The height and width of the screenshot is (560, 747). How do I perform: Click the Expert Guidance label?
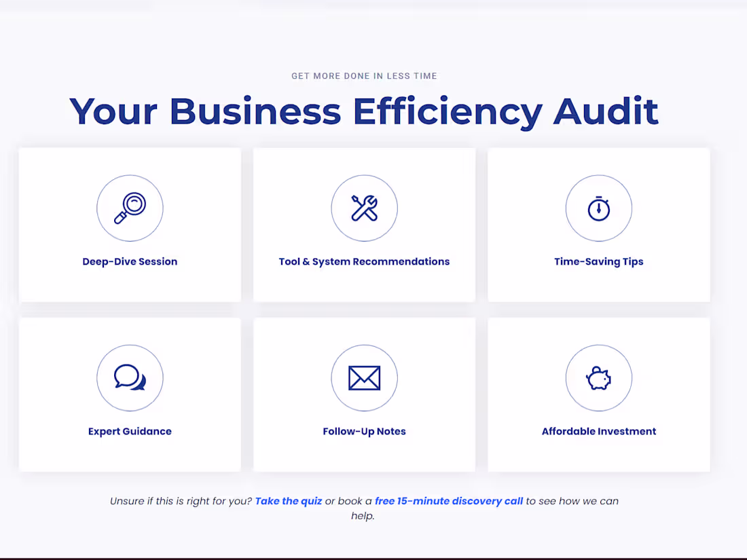pos(130,431)
